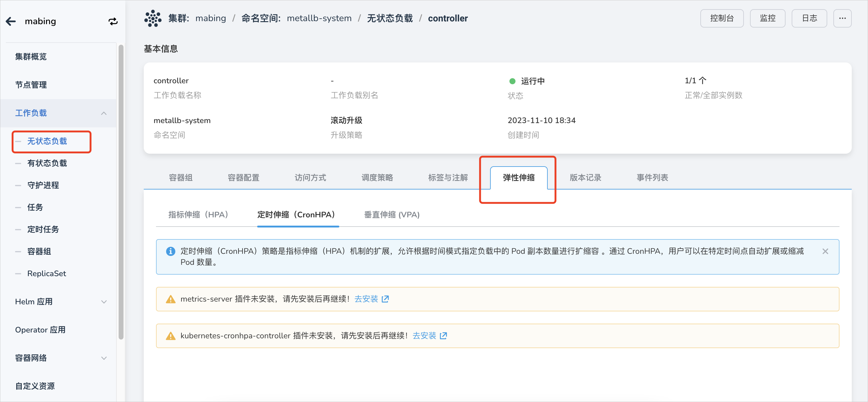This screenshot has width=868, height=402.
Task: Click the 运行中 status text
Action: 532,81
